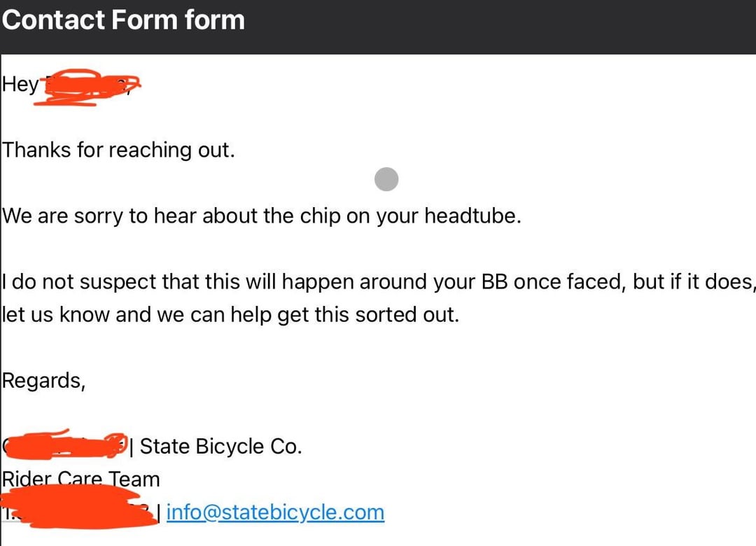Click the "let us know" sentence line
756x546 pixels.
coord(230,314)
